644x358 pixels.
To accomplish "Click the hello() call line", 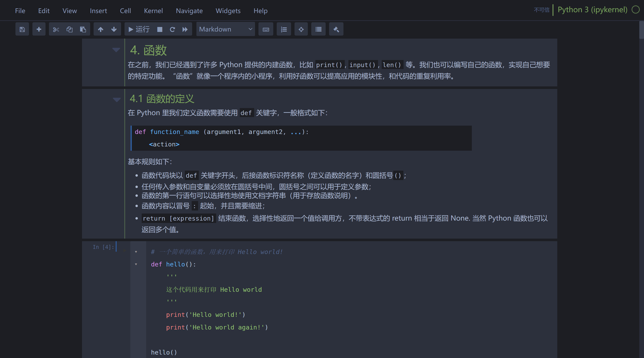I will coord(164,352).
